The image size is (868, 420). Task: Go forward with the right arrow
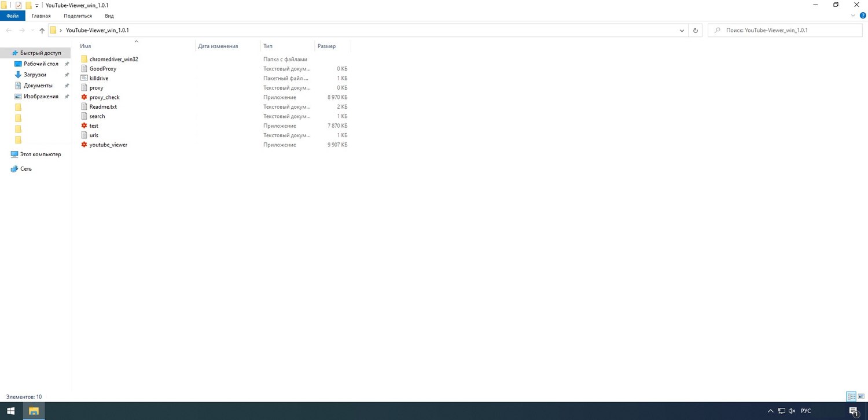coord(22,30)
